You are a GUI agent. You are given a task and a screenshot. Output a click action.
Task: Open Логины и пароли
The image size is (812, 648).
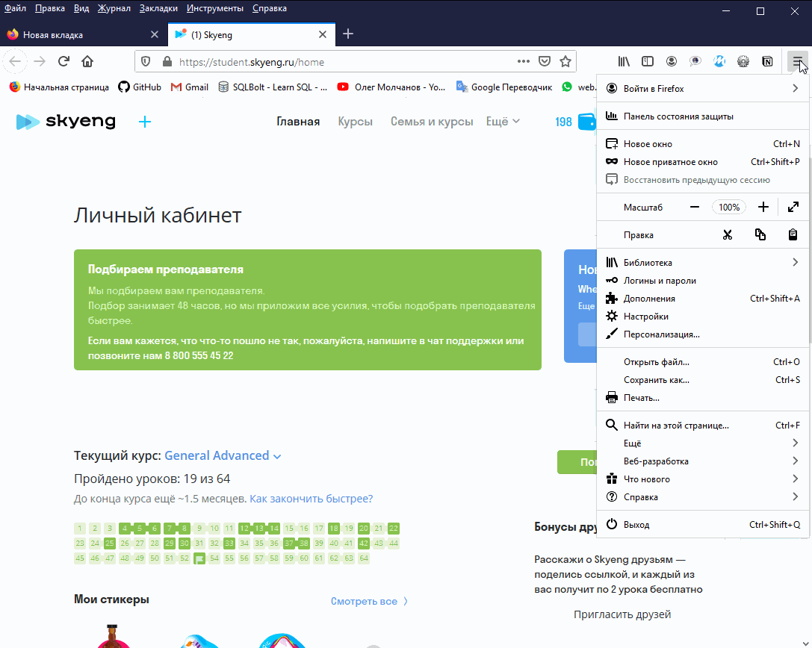point(703,281)
